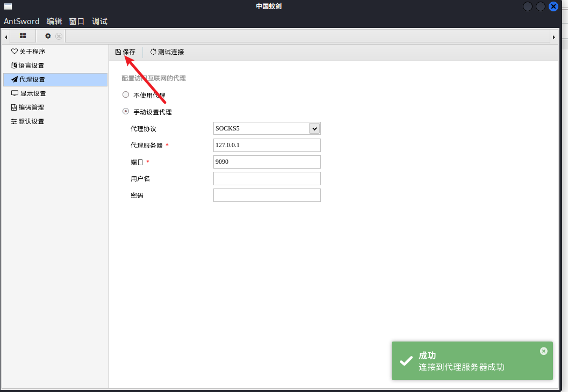Image resolution: width=568 pixels, height=392 pixels.
Task: Open the Edit (编辑) menu
Action: click(x=54, y=21)
